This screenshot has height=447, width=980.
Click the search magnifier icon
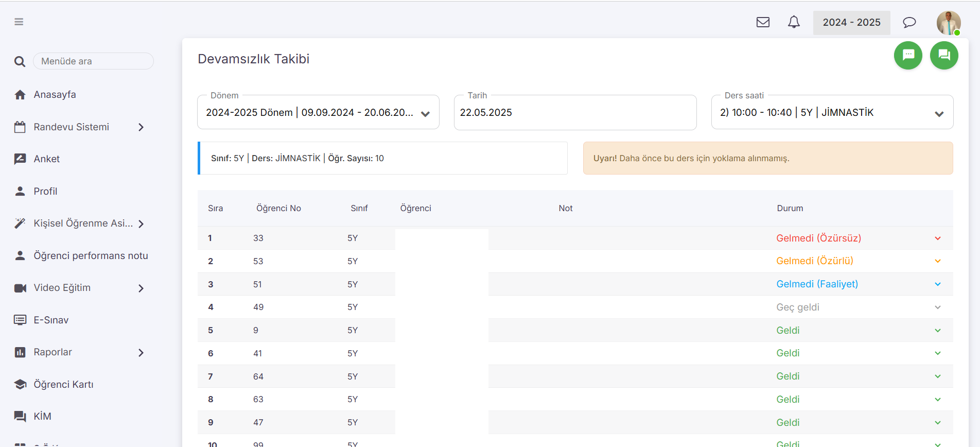20,62
